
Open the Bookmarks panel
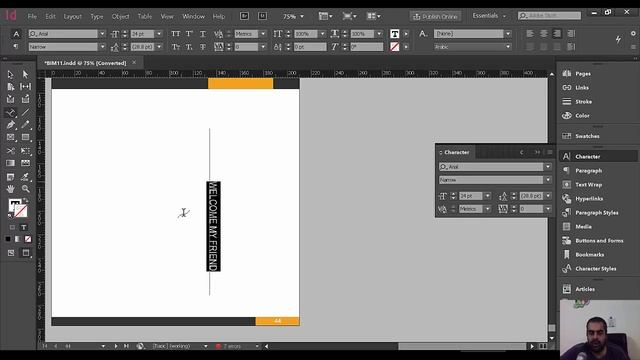point(589,255)
